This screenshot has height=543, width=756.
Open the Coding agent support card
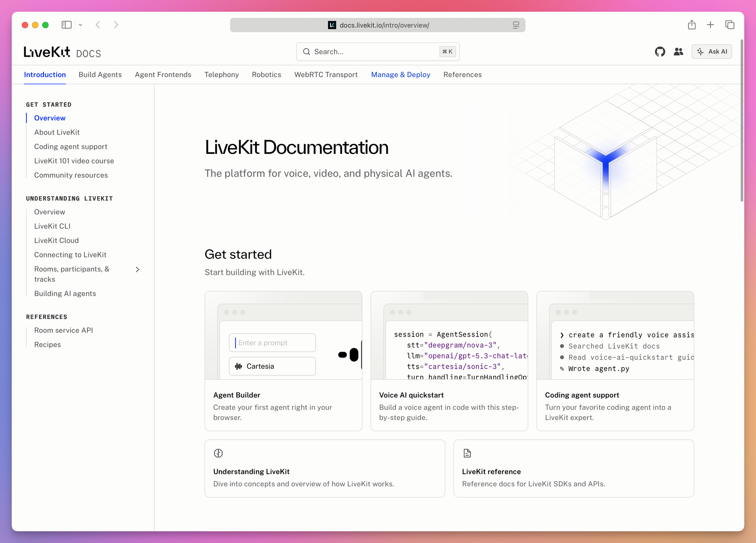[x=615, y=361]
